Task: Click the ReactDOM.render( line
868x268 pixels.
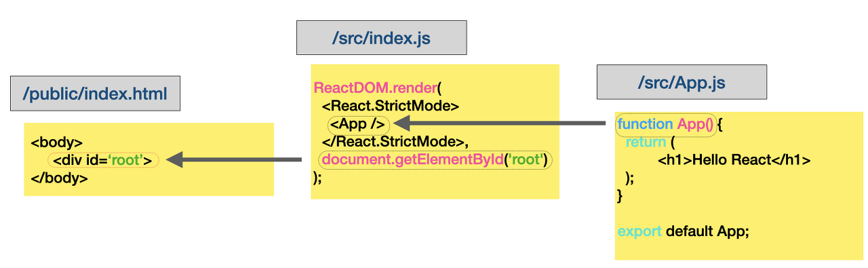Action: pos(378,89)
